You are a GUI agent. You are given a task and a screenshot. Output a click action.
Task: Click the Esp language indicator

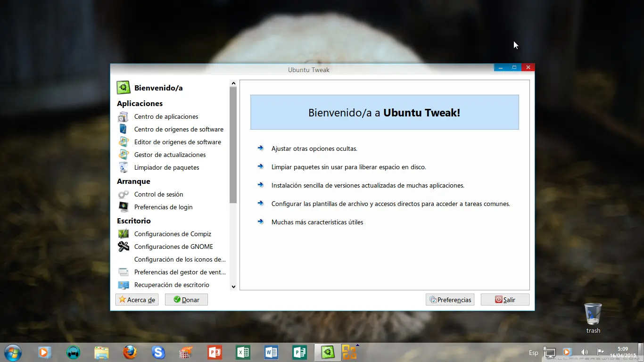click(x=533, y=353)
